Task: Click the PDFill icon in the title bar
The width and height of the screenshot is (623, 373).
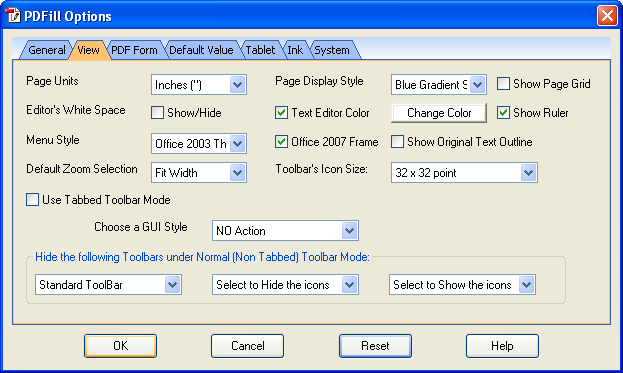Action: pos(12,16)
